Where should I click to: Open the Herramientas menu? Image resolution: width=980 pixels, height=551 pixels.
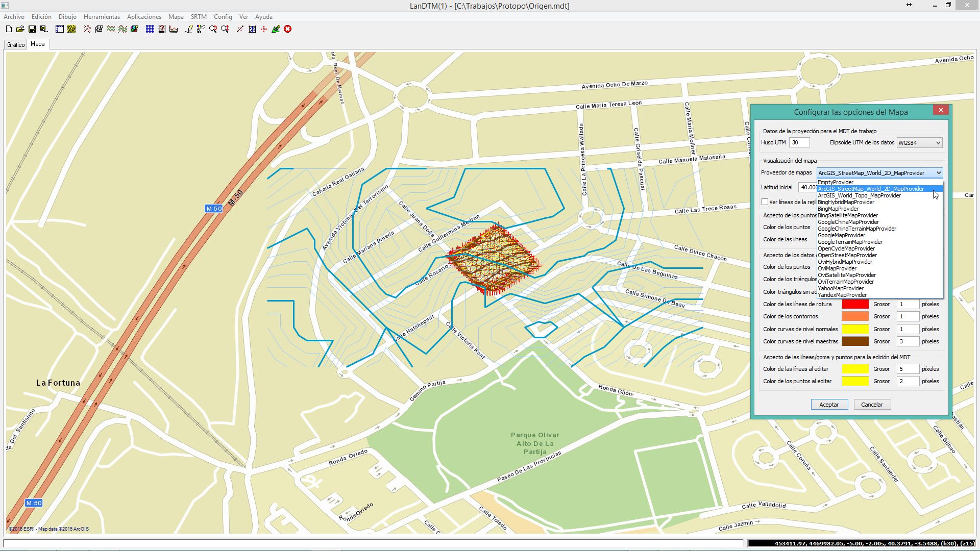(x=102, y=17)
